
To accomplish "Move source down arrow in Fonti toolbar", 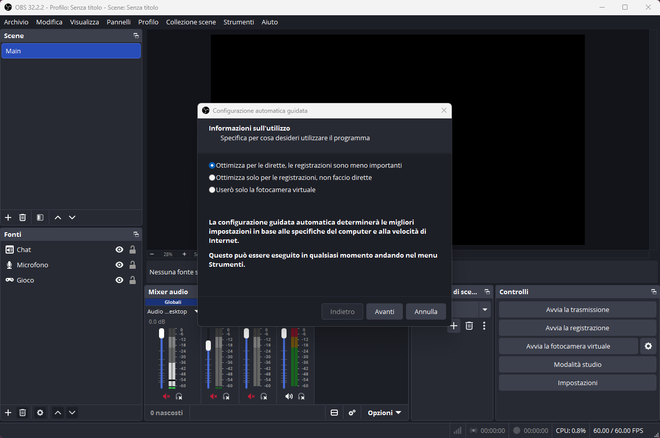I will click(x=72, y=413).
